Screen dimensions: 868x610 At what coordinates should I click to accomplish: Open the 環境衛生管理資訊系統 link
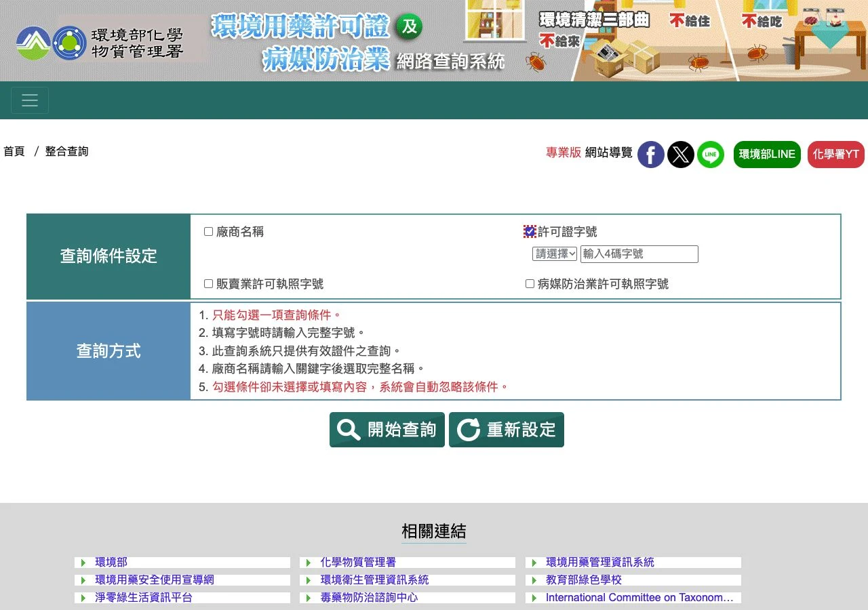click(x=374, y=580)
